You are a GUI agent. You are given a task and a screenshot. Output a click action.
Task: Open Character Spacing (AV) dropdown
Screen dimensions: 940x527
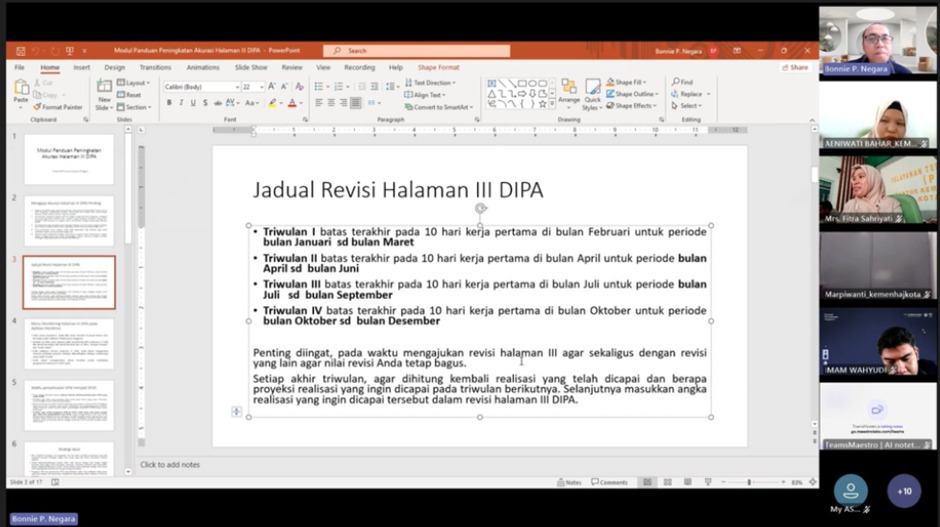point(233,103)
